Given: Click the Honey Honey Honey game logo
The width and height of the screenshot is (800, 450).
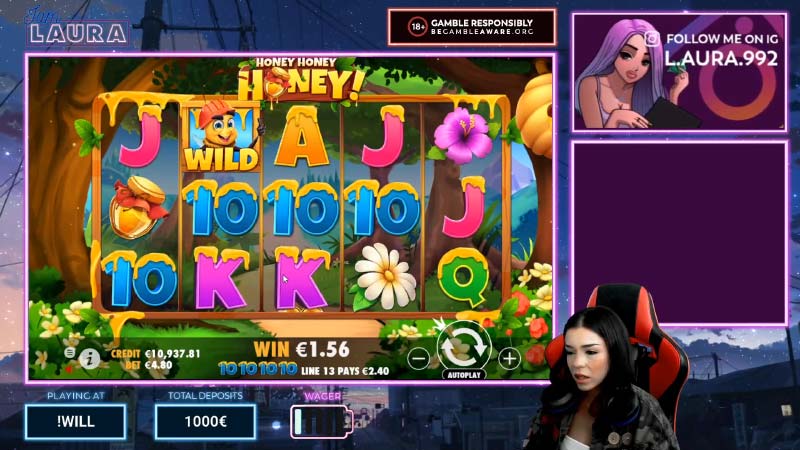Looking at the screenshot, I should pyautogui.click(x=301, y=79).
